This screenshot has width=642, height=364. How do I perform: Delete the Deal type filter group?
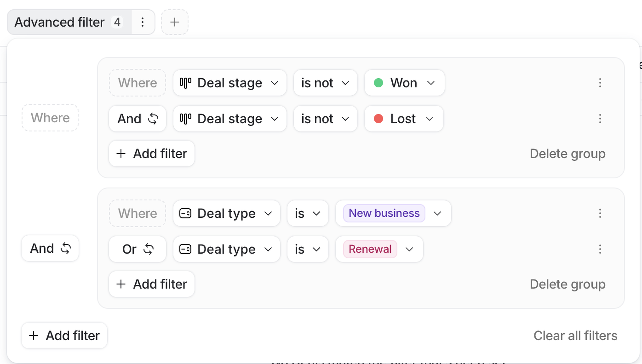(x=567, y=284)
